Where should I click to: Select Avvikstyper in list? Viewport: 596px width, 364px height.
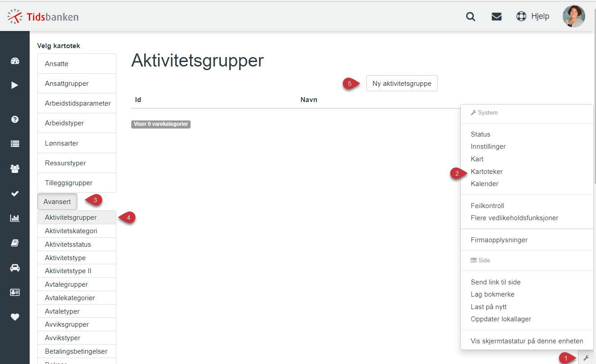tap(77, 338)
